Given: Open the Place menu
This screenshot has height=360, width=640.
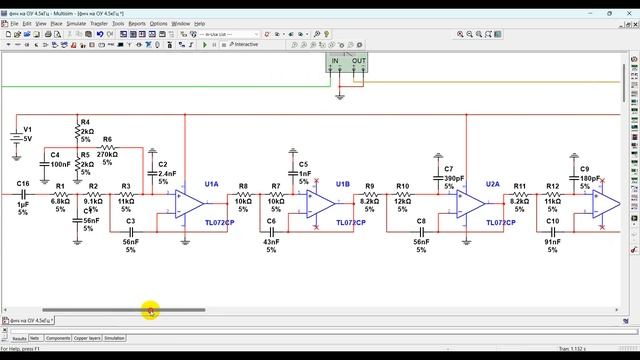Looking at the screenshot, I should pyautogui.click(x=56, y=24).
